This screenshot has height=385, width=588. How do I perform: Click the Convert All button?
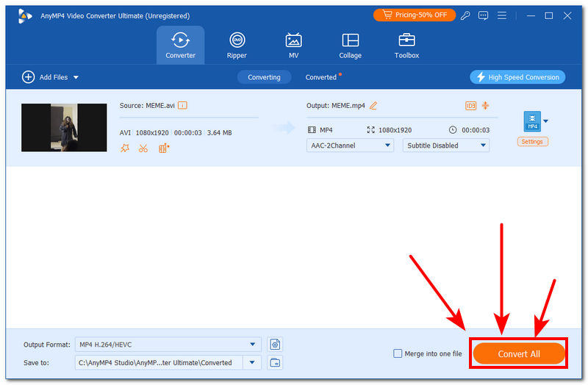tap(519, 353)
